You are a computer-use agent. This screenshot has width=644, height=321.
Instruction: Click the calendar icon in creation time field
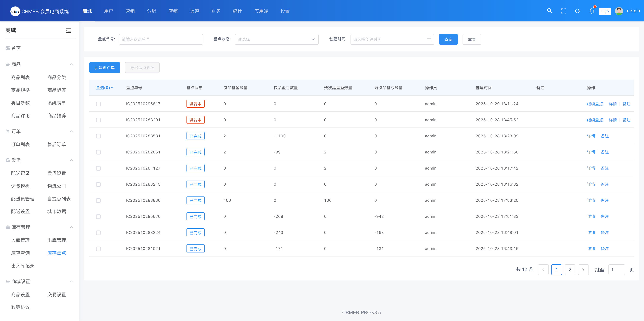429,40
